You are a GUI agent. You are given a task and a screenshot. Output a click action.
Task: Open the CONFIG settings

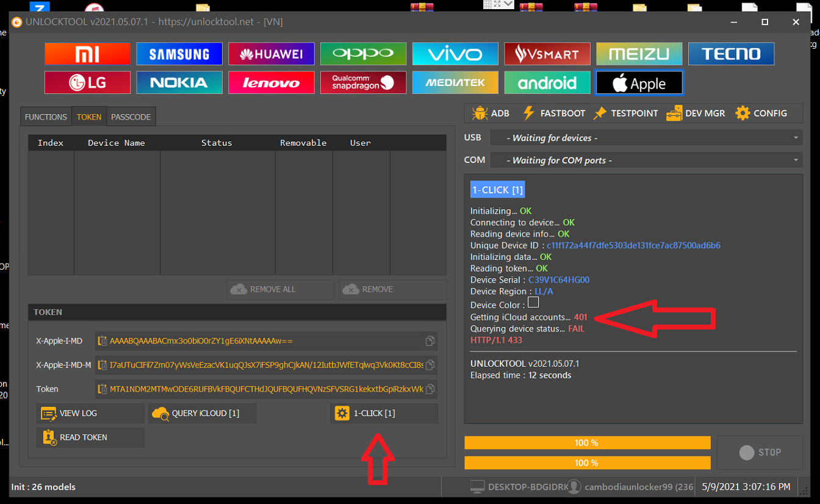(761, 113)
